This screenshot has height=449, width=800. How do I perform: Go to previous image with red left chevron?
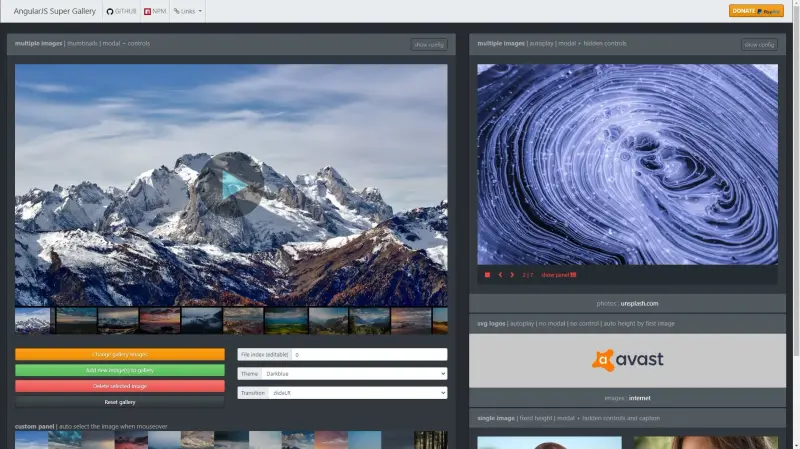500,275
